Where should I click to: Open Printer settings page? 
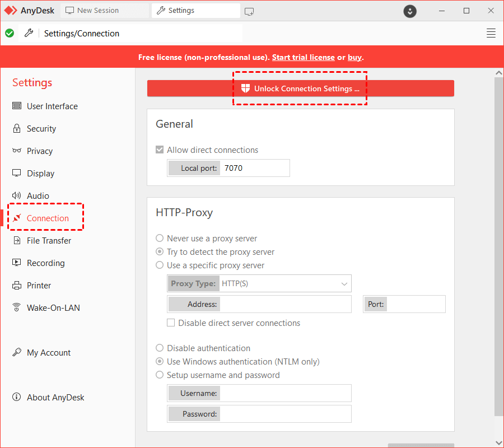pos(39,286)
